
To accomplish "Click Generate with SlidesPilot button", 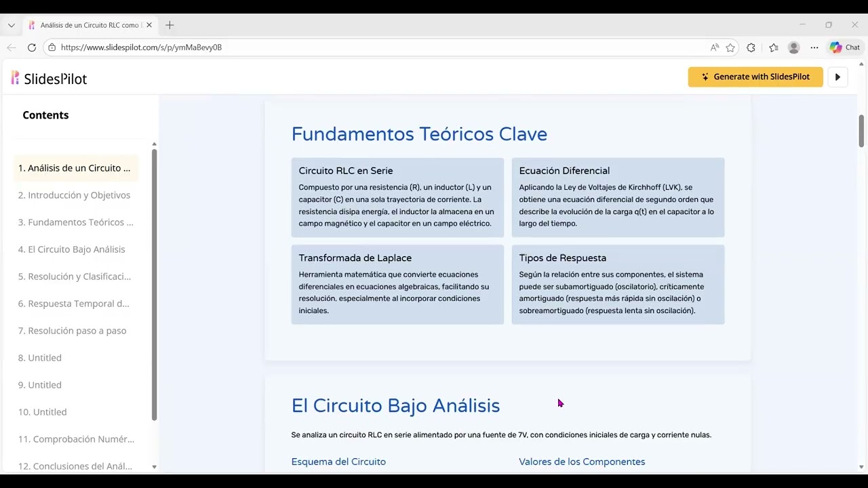I will point(755,77).
